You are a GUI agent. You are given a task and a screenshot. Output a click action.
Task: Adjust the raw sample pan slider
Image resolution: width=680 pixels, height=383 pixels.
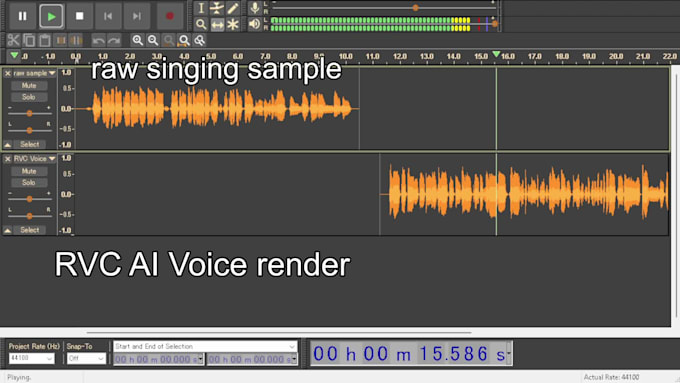click(29, 130)
